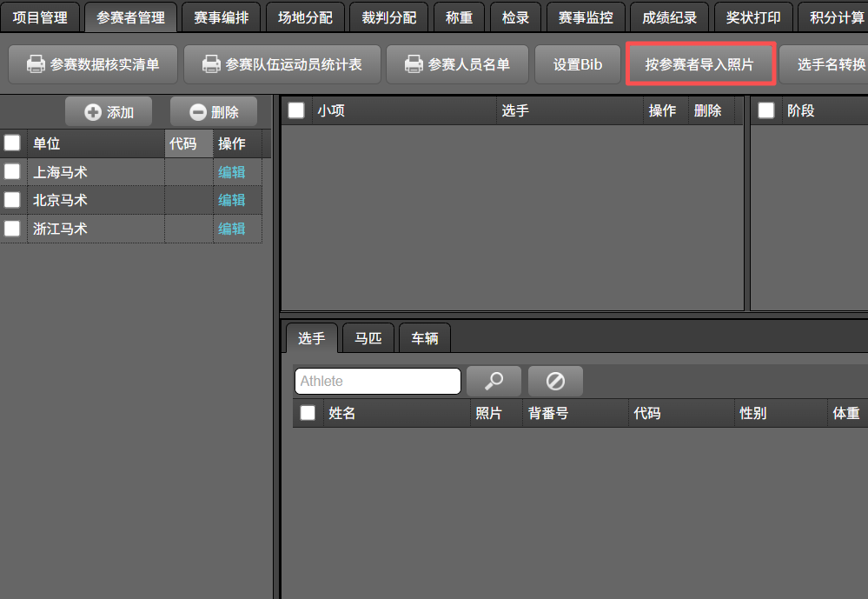Click the 添加 plus icon button
This screenshot has height=599, width=868.
coord(109,112)
